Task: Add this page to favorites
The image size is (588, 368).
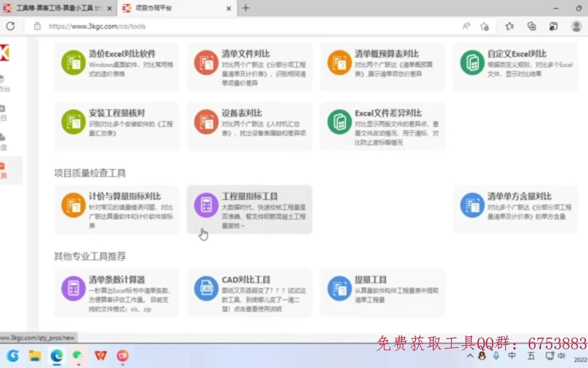Action: [x=485, y=26]
